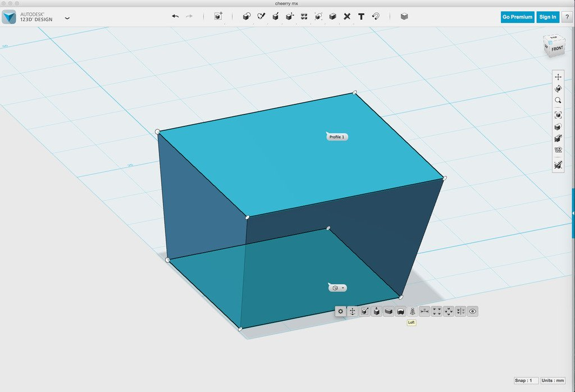The width and height of the screenshot is (575, 392).
Task: Click the Sign In button
Action: point(547,17)
